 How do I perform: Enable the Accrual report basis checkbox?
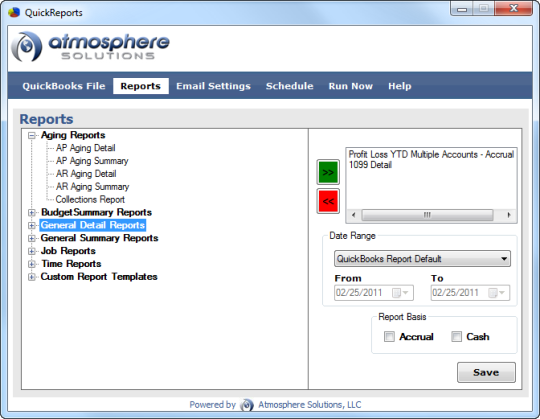389,336
